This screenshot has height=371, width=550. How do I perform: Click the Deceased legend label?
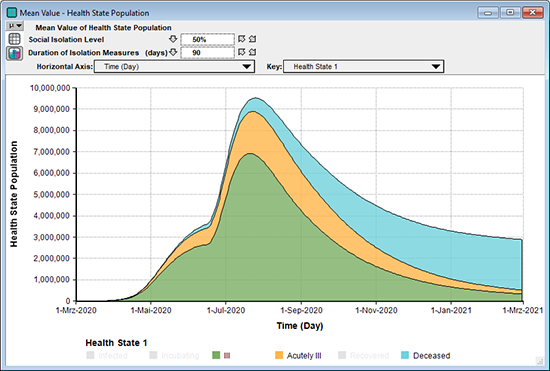pyautogui.click(x=431, y=356)
